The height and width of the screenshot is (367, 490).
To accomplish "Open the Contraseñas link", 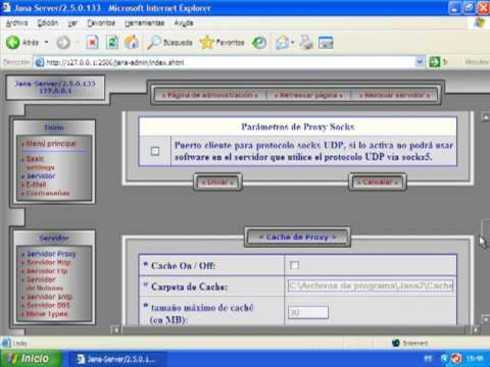I will point(48,193).
